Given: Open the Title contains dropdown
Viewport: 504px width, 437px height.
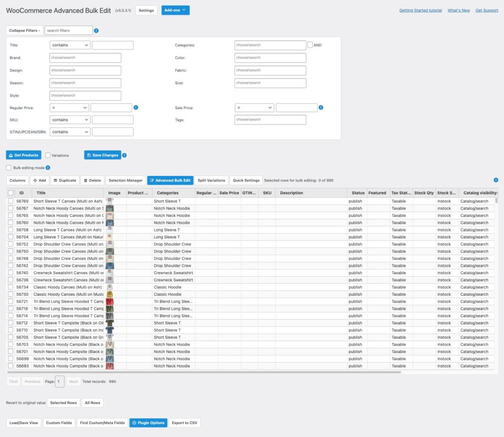Looking at the screenshot, I should coord(70,45).
